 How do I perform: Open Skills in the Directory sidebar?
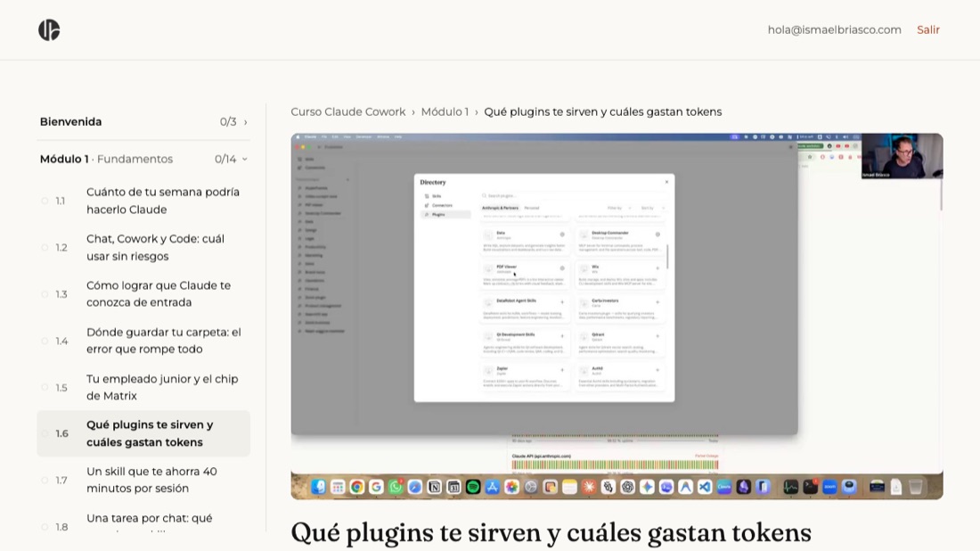pos(437,196)
